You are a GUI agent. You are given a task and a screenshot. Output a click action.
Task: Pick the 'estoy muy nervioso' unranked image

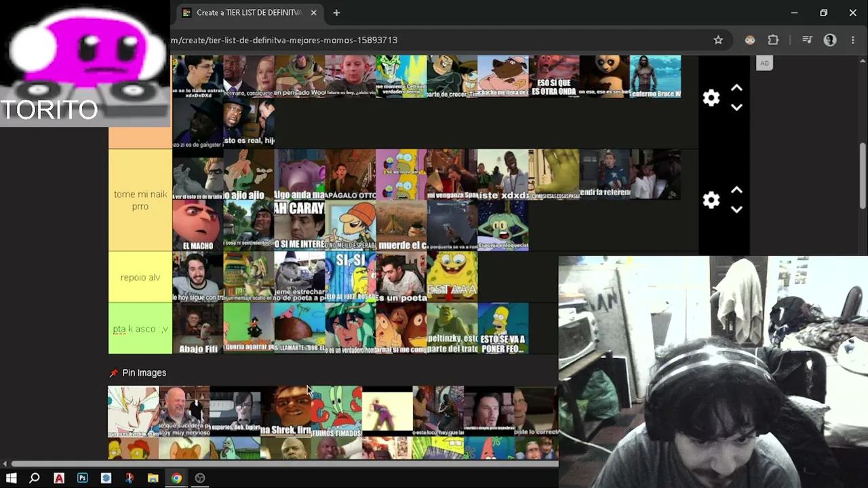[x=184, y=411]
